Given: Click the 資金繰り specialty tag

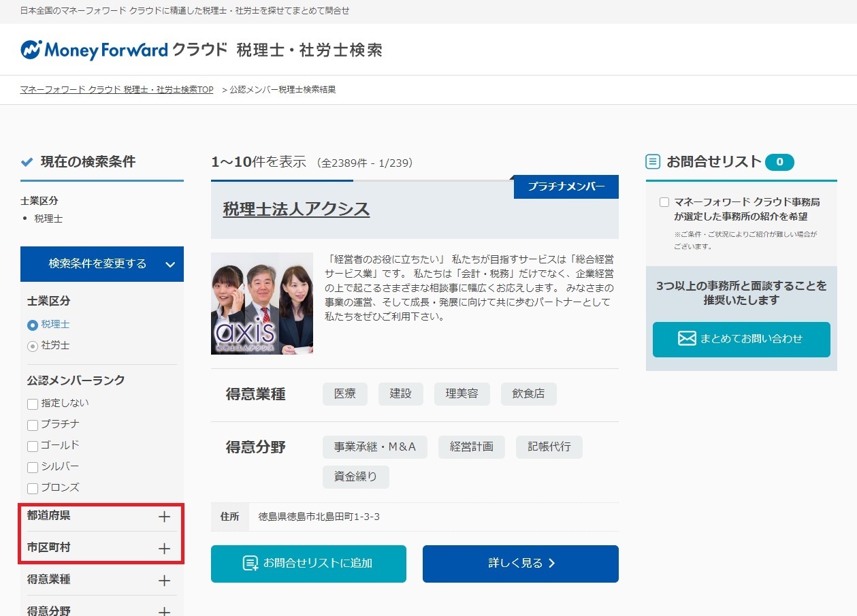Looking at the screenshot, I should (356, 477).
